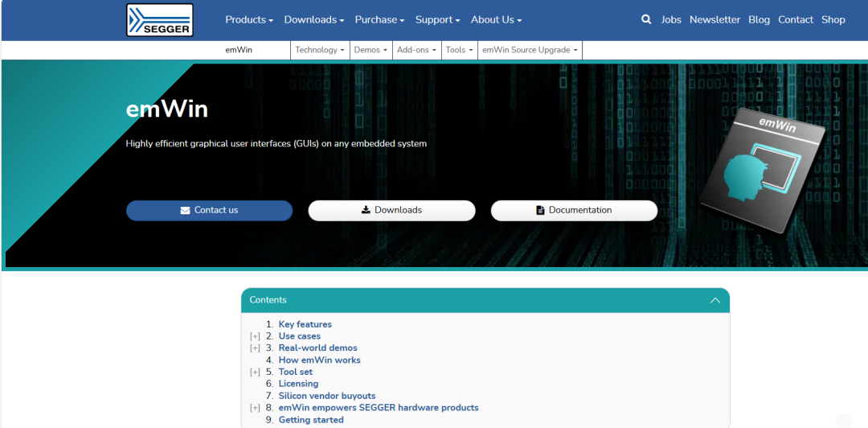
Task: Open the Downloads dropdown in top navigation
Action: [x=314, y=19]
